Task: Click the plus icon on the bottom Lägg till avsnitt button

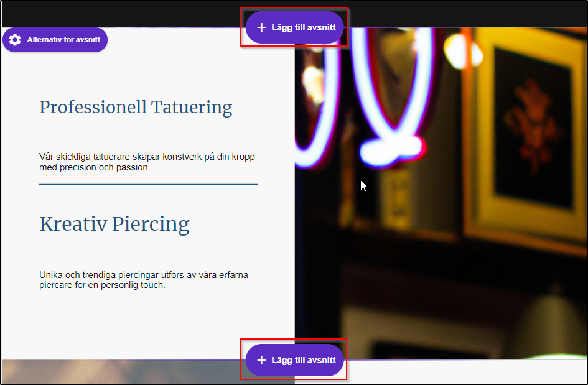Action: point(261,360)
